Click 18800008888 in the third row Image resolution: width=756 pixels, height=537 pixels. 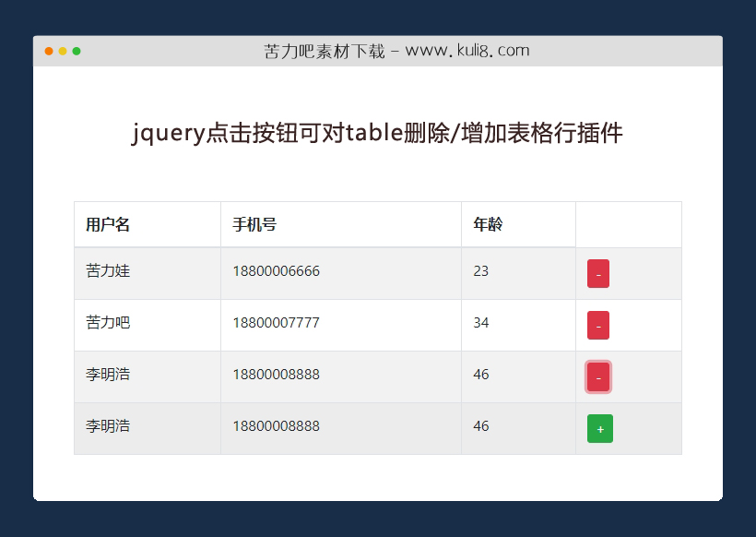[x=275, y=375]
